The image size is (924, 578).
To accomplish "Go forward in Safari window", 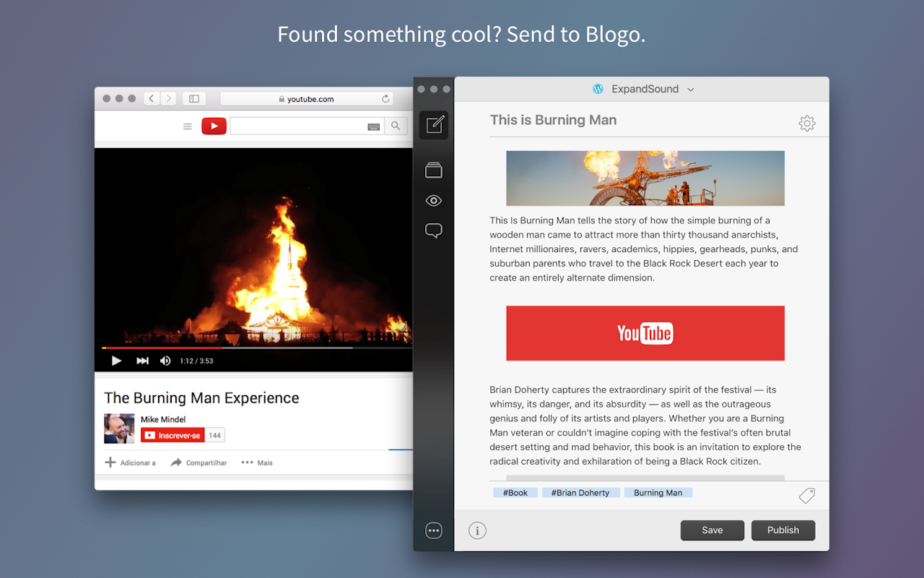I will coord(168,99).
